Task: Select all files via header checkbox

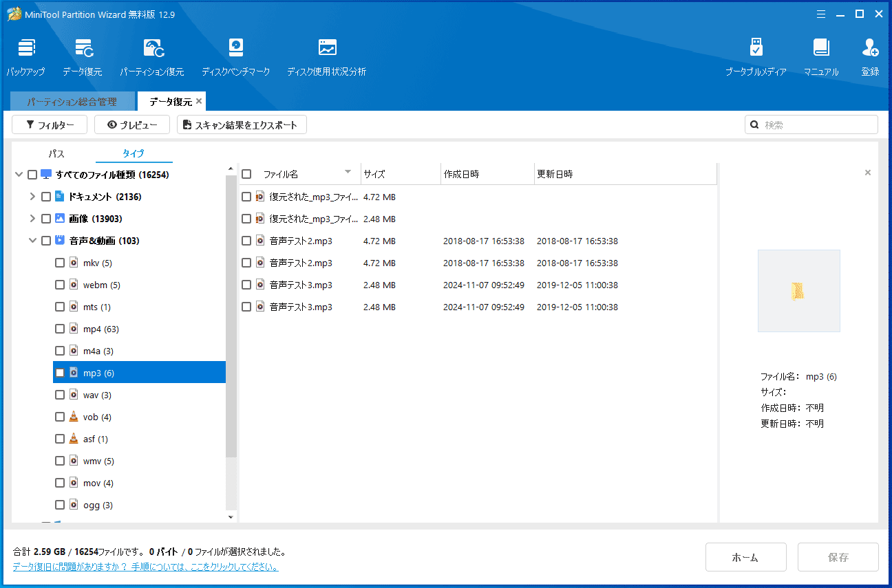Action: pos(246,174)
